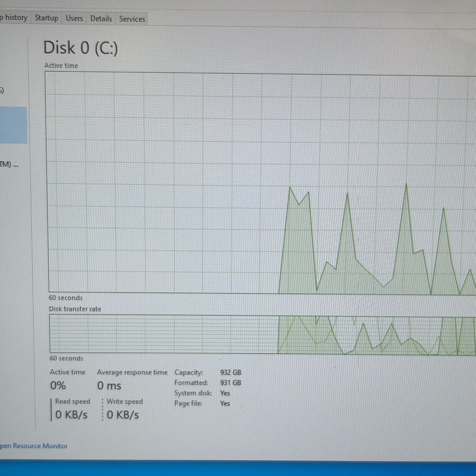
Task: Click the 0% Active time value
Action: click(x=58, y=385)
